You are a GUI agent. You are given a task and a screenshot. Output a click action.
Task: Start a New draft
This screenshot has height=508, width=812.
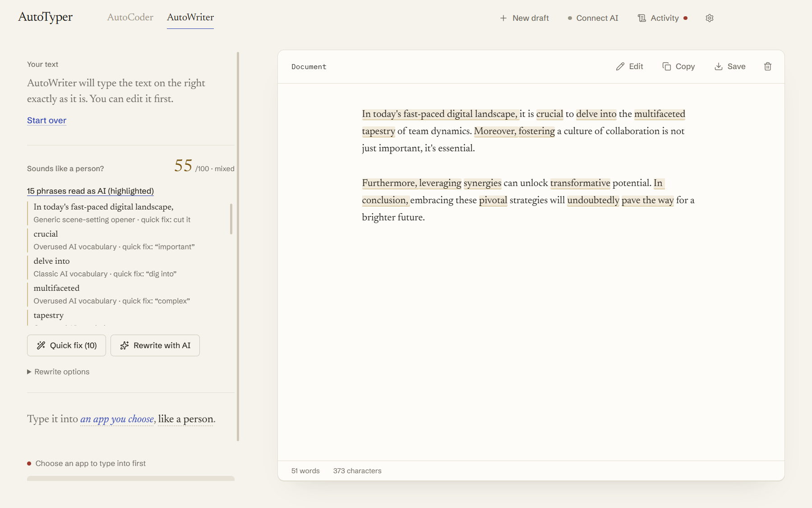[x=525, y=18]
